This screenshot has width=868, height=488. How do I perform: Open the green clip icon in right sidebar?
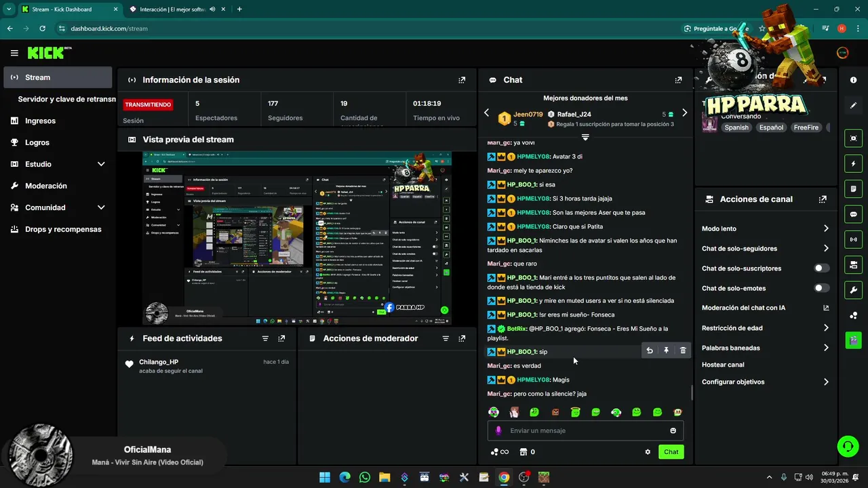[x=853, y=340]
